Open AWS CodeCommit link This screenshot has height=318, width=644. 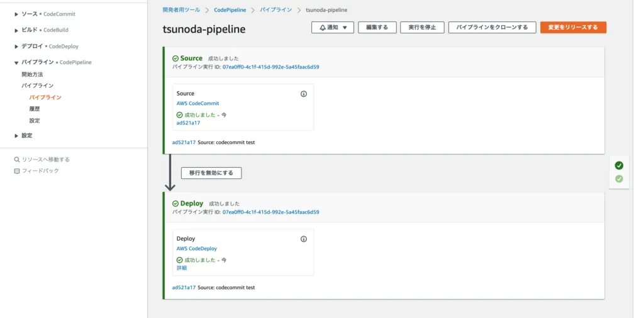coord(197,104)
